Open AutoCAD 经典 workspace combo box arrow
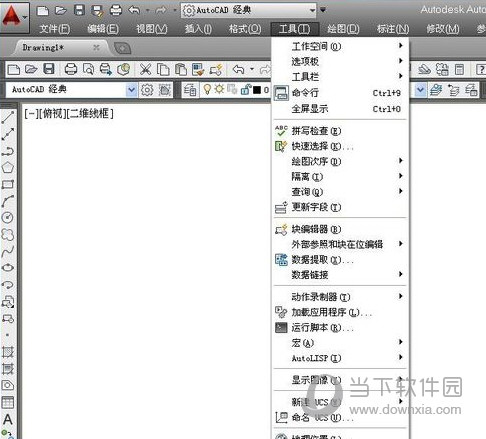 pyautogui.click(x=131, y=90)
